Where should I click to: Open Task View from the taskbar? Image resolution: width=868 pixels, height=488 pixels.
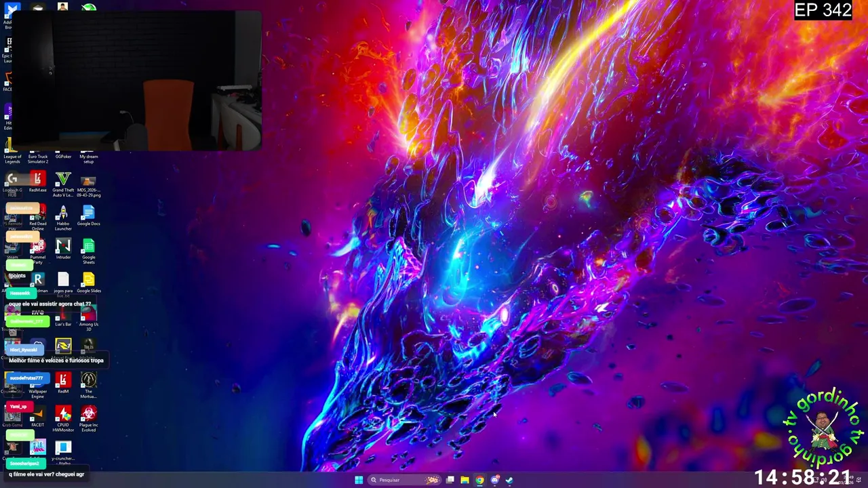(450, 480)
